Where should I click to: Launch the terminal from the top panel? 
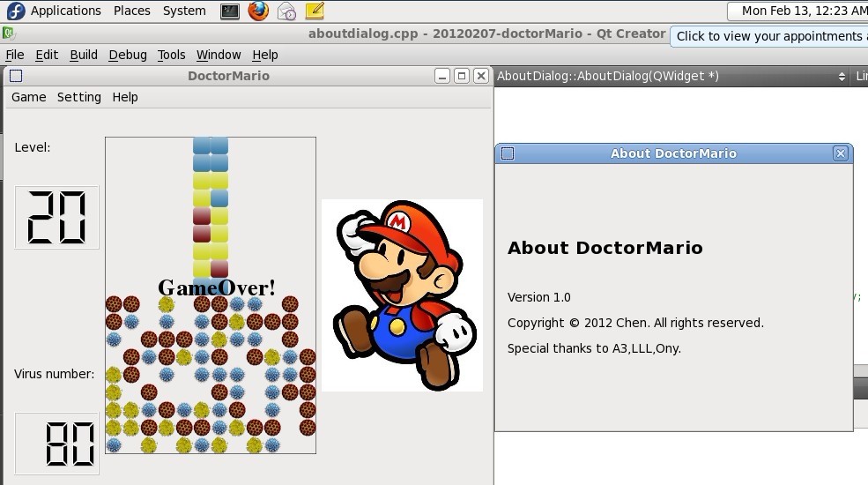pos(230,11)
